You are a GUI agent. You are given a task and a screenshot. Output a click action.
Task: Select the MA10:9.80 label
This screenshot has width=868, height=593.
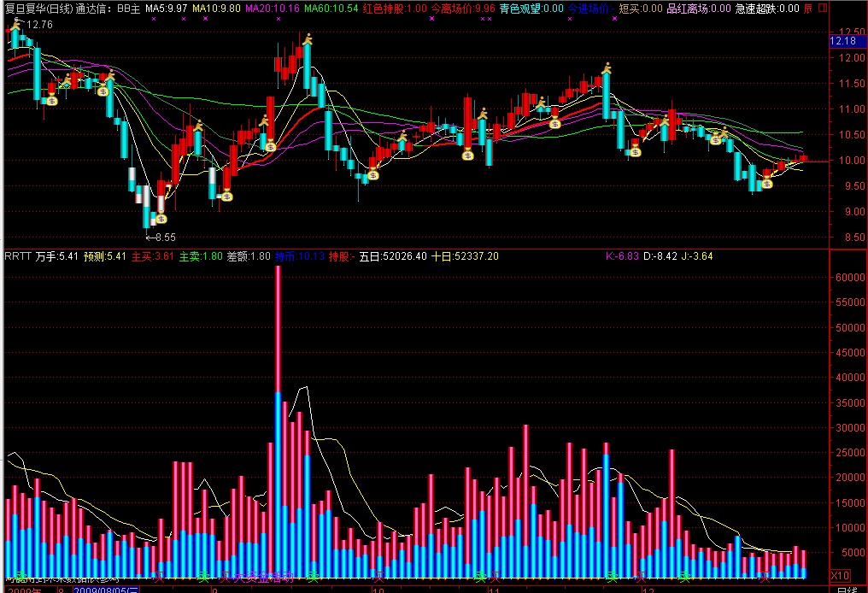pos(216,9)
